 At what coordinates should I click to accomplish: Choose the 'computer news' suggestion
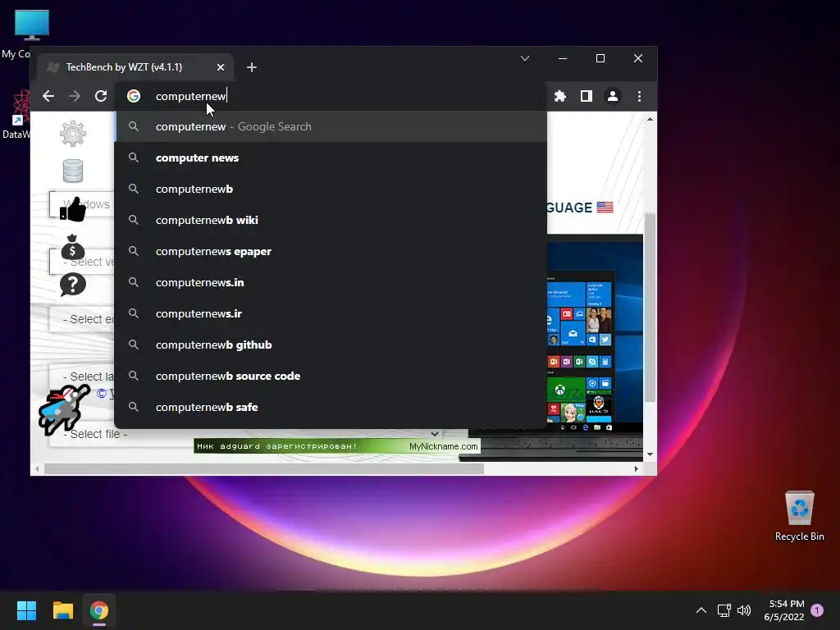(x=331, y=158)
